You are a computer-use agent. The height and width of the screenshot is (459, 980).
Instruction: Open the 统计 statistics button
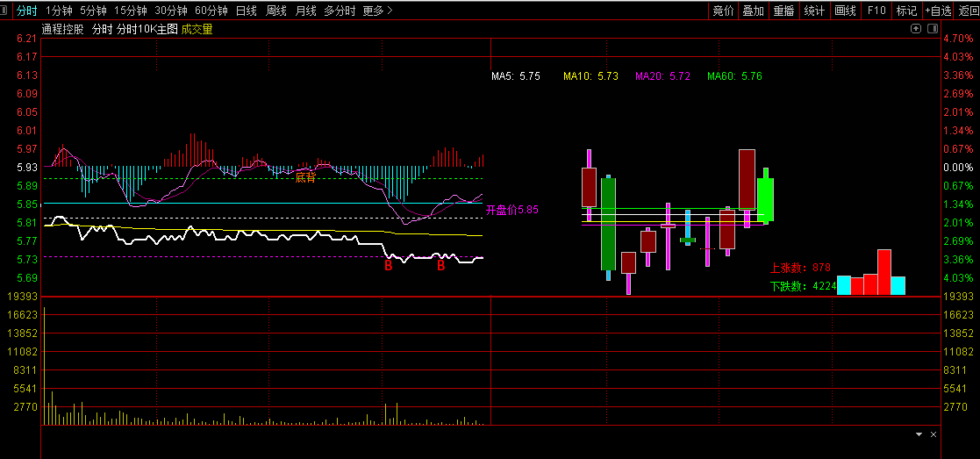coord(814,10)
